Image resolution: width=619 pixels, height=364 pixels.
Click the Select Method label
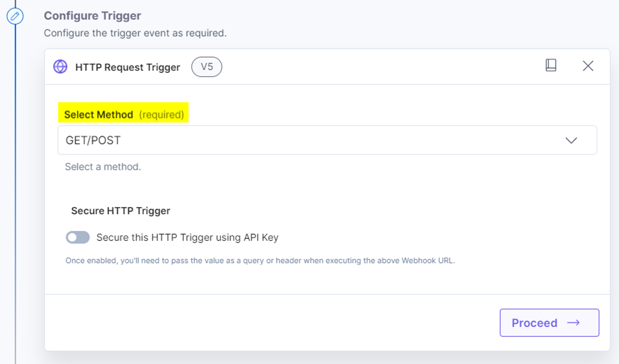tap(98, 115)
